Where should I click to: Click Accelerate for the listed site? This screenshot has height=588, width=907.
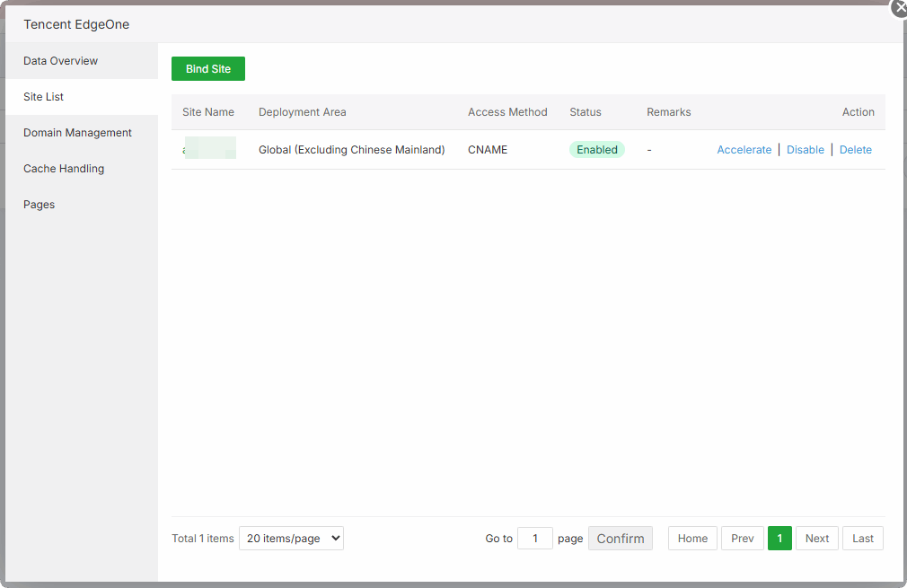744,150
